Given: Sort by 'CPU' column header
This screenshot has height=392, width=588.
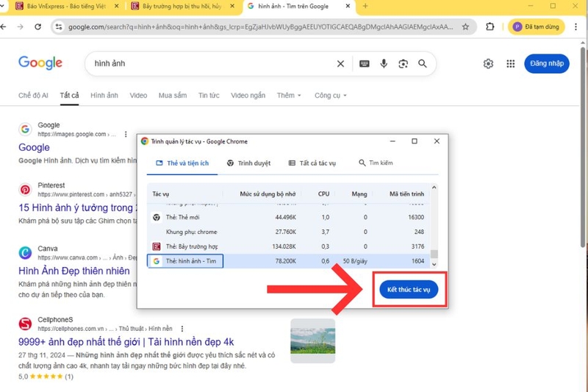Looking at the screenshot, I should (x=323, y=194).
